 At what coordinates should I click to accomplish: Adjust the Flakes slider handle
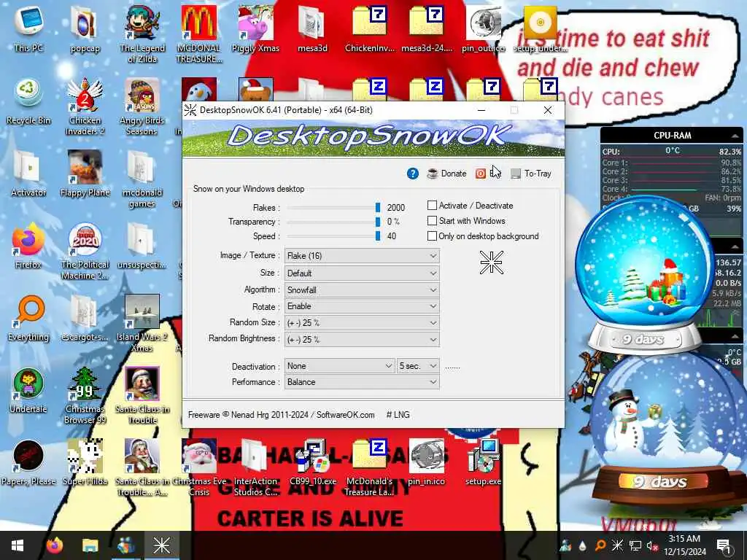click(x=378, y=207)
